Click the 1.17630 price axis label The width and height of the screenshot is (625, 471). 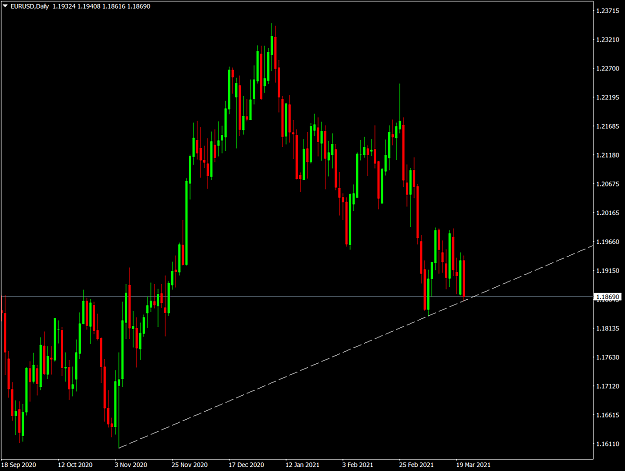pyautogui.click(x=608, y=357)
